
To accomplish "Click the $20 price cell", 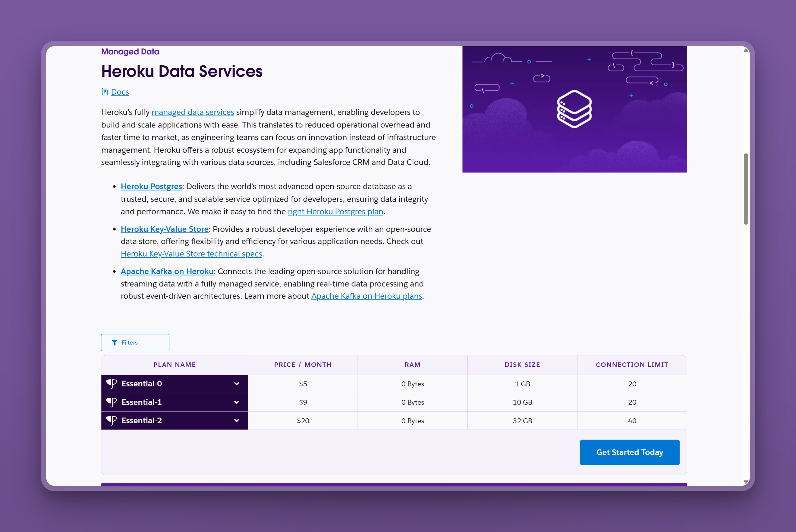I will pyautogui.click(x=303, y=421).
